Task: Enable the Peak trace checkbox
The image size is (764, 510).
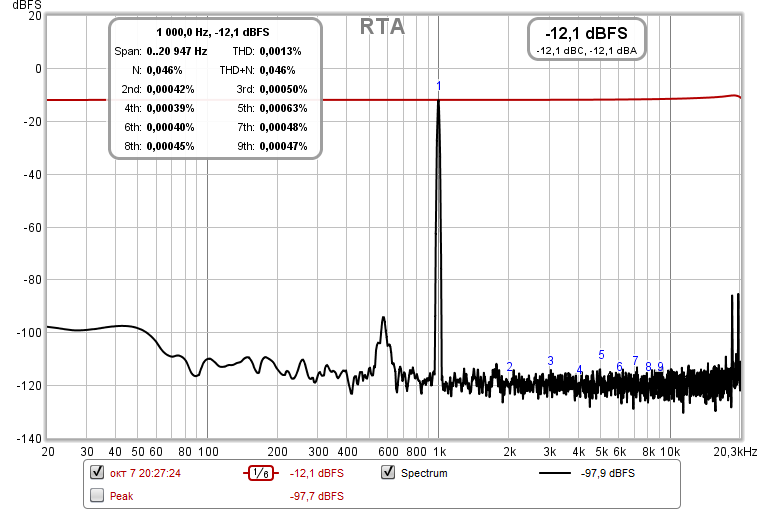Action: coord(97,495)
